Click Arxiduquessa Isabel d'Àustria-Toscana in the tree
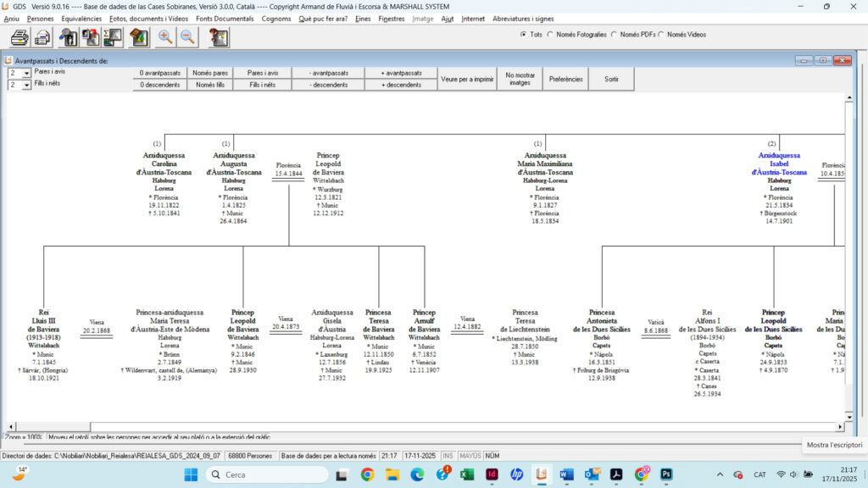 click(778, 164)
